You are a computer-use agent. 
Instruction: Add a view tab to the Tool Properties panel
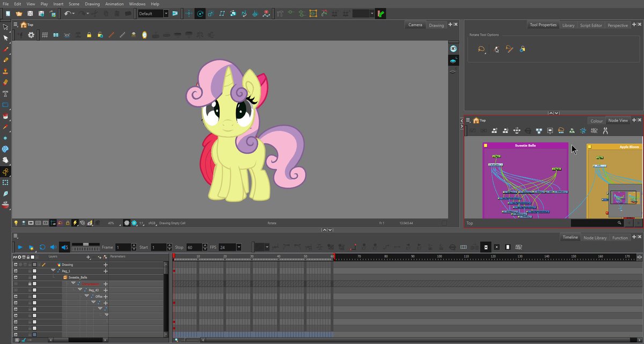[x=634, y=25]
